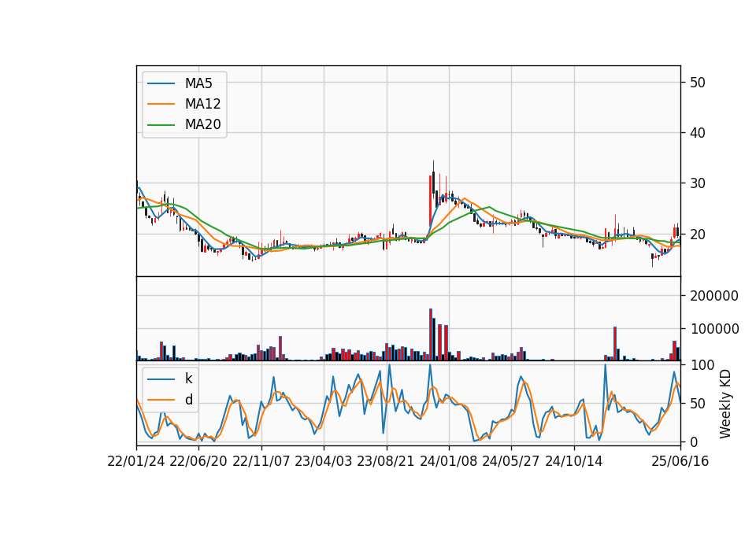Click the Weekly KD axis title
756x543 pixels.
coord(725,404)
